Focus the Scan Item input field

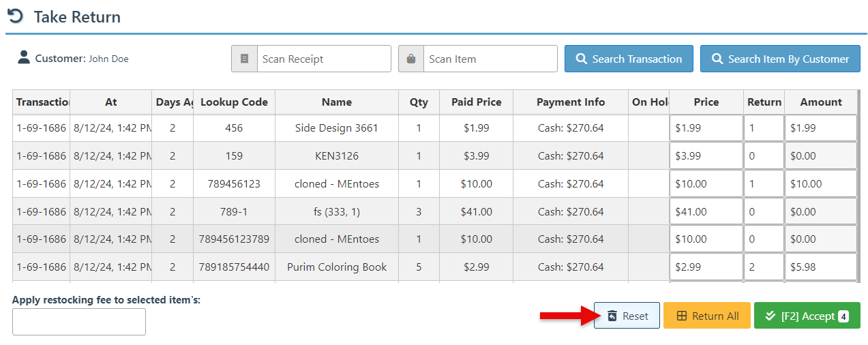coord(490,59)
